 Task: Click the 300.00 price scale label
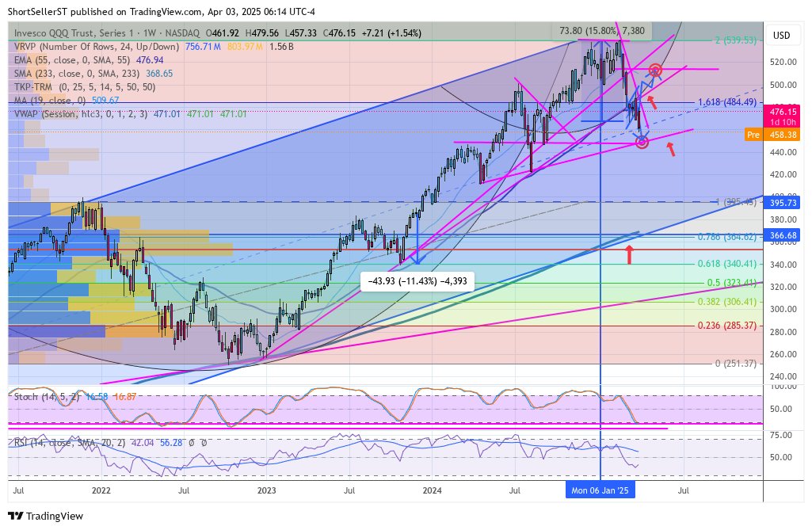click(783, 309)
